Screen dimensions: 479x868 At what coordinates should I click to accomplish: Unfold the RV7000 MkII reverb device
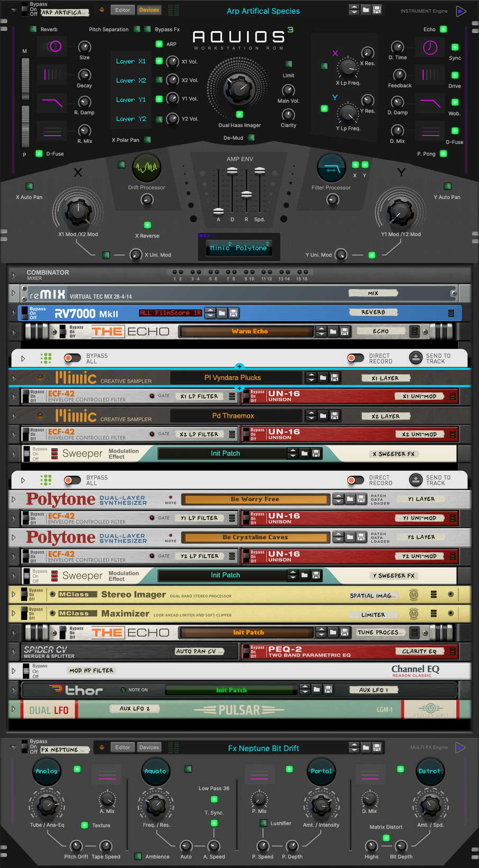[x=14, y=313]
